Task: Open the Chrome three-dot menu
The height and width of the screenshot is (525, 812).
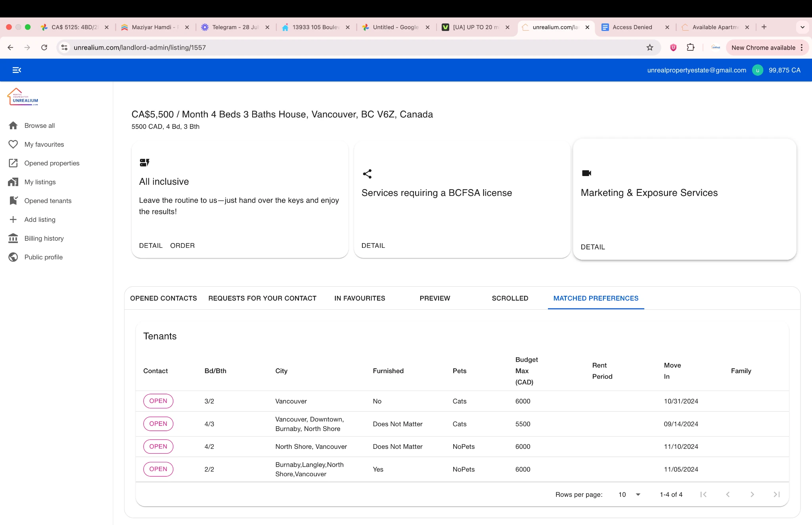Action: coord(802,48)
